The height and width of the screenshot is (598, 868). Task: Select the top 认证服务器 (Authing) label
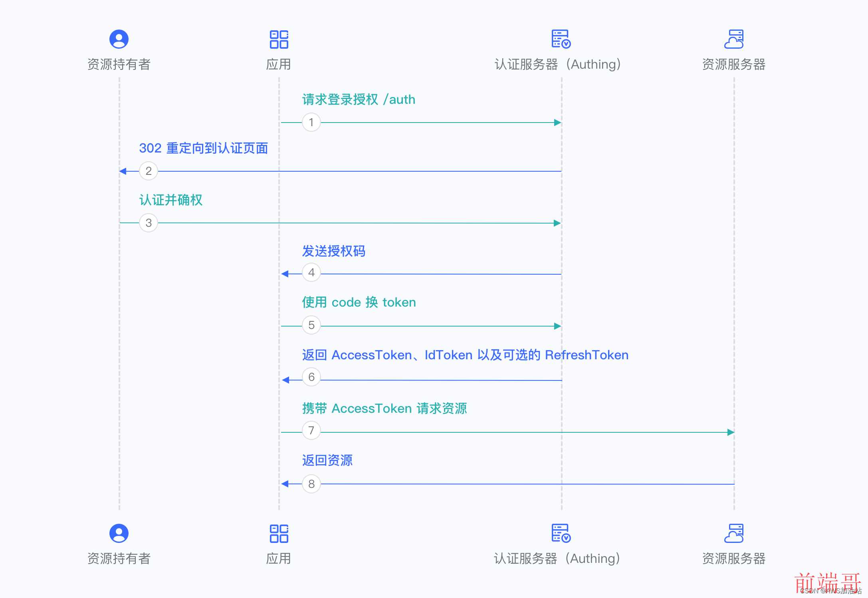(558, 64)
